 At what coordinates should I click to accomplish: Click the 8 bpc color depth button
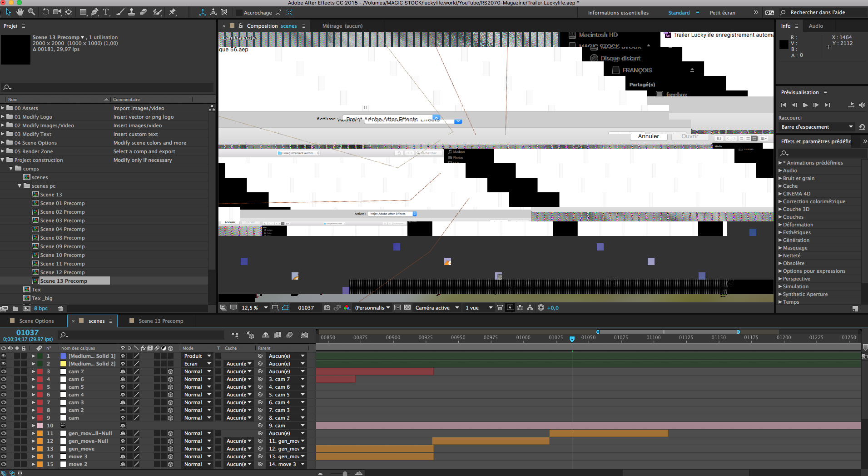(41, 308)
